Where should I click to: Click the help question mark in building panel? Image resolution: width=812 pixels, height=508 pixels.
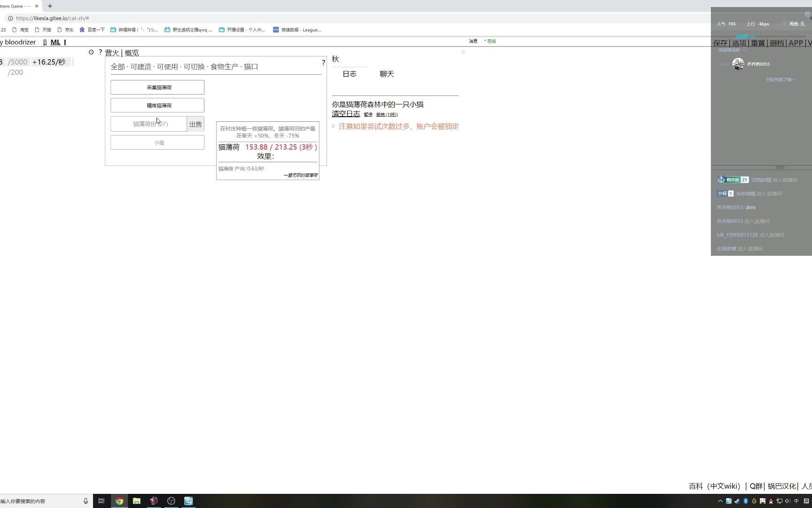pyautogui.click(x=323, y=63)
